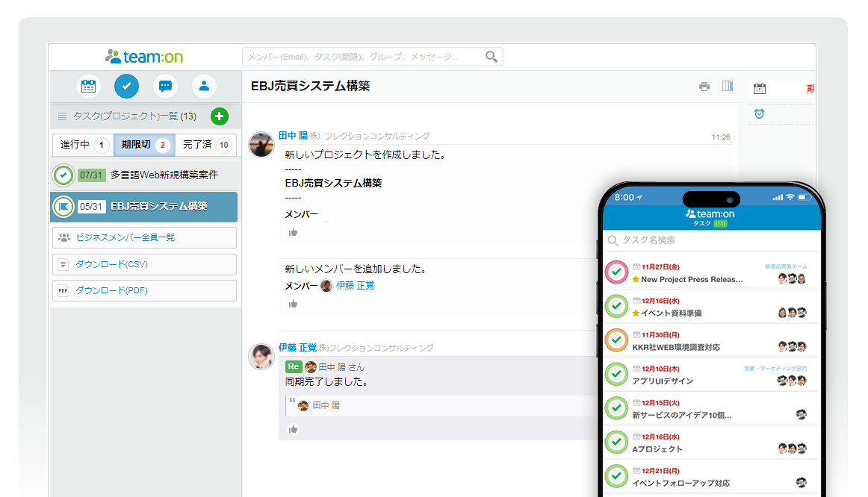Click 新商品開発チーム group label on phone

786,266
